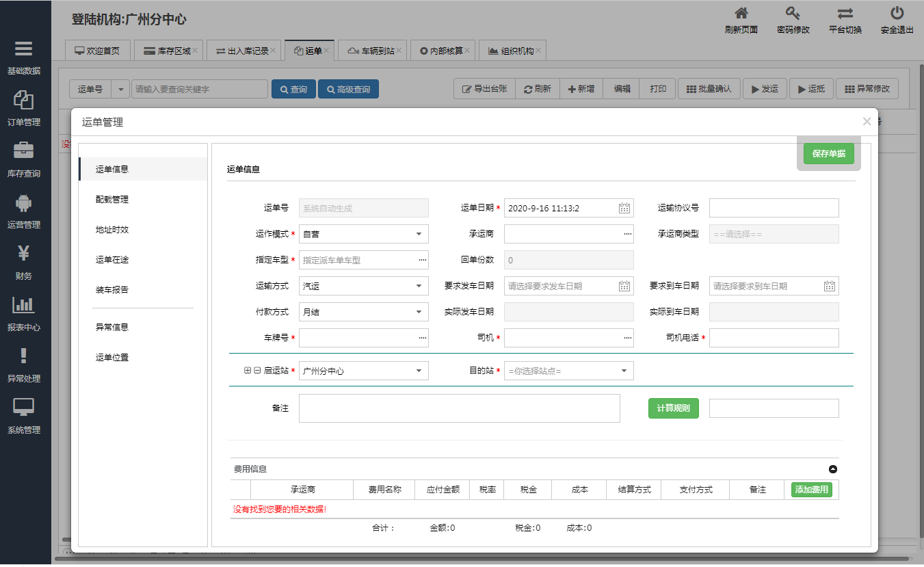Select 地址时效 in dialog side menu
Screen dimensions: 924x567
pyautogui.click(x=143, y=229)
